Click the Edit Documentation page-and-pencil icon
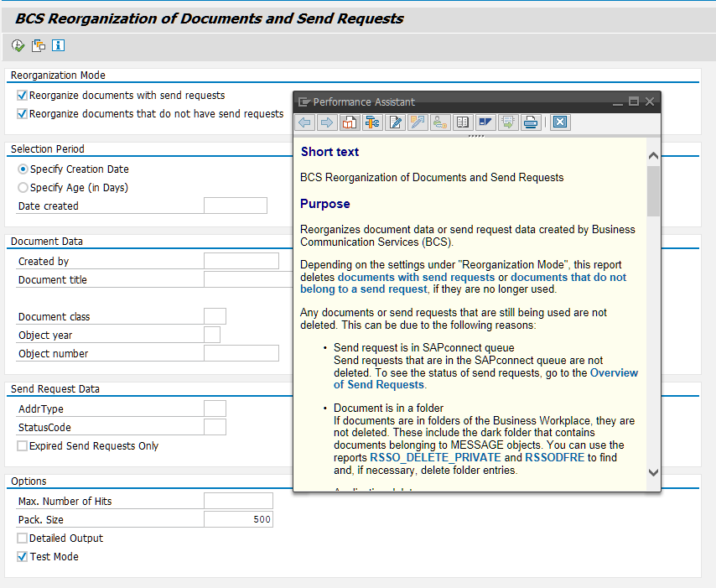Image resolution: width=716 pixels, height=588 pixels. point(395,122)
